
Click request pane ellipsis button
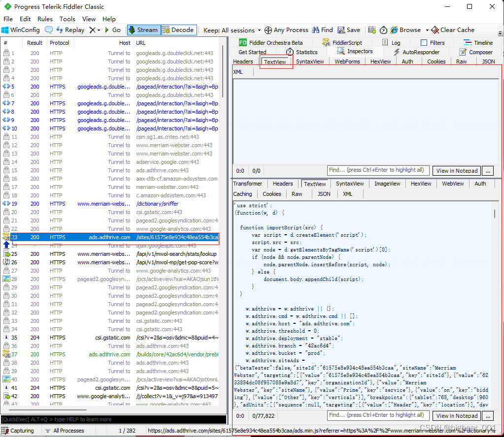click(488, 171)
